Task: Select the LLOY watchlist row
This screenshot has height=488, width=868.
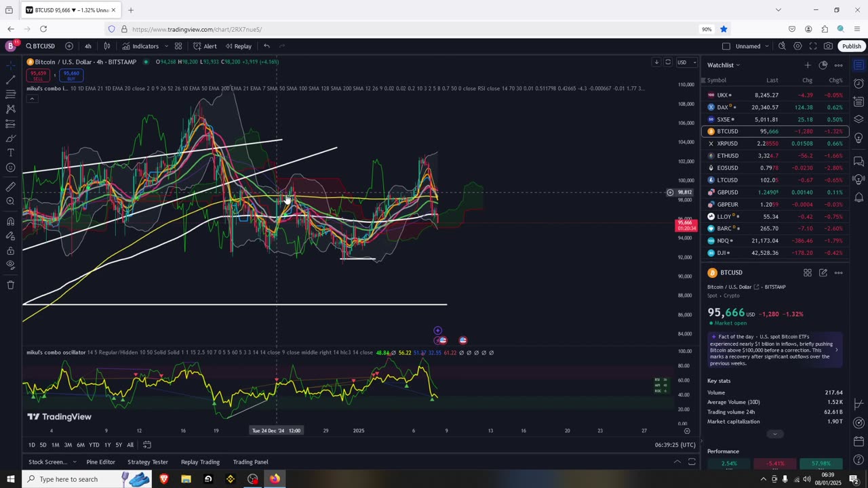Action: pos(775,216)
